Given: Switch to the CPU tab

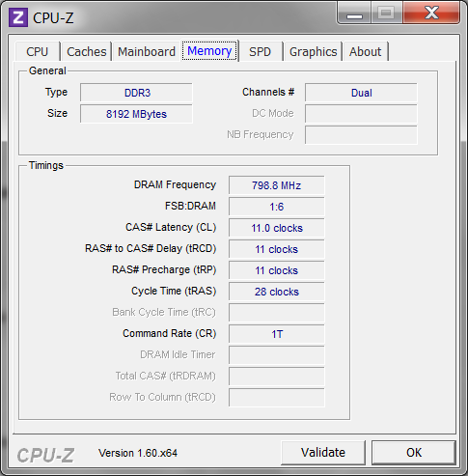Looking at the screenshot, I should (38, 51).
